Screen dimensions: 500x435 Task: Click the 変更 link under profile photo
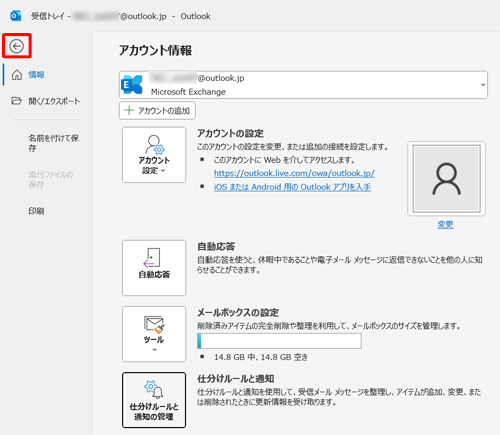coord(445,225)
